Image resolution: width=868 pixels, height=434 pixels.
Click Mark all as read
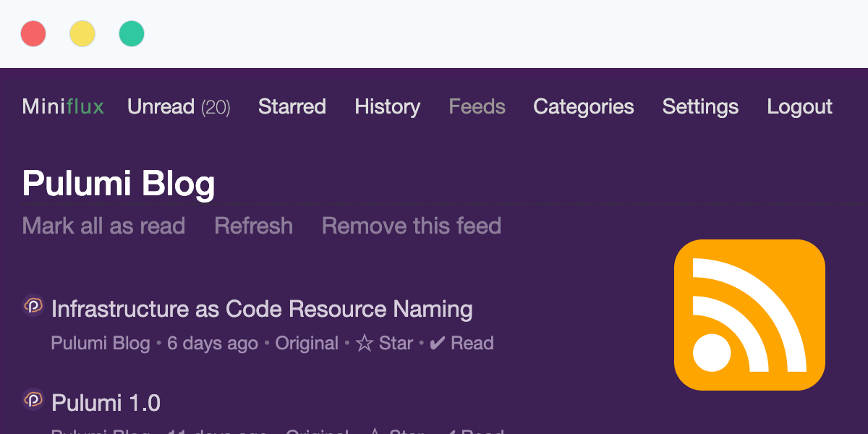pyautogui.click(x=103, y=226)
